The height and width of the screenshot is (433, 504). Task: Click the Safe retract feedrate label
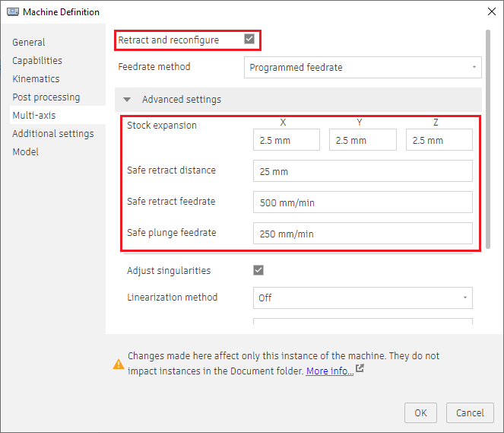[171, 201]
